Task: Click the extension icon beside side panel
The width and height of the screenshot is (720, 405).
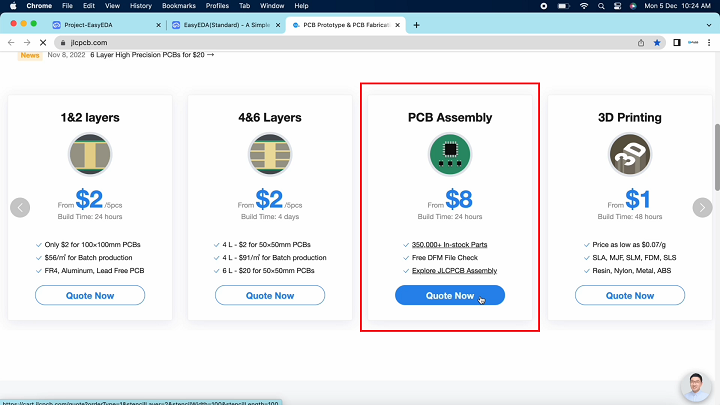Action: 693,43
